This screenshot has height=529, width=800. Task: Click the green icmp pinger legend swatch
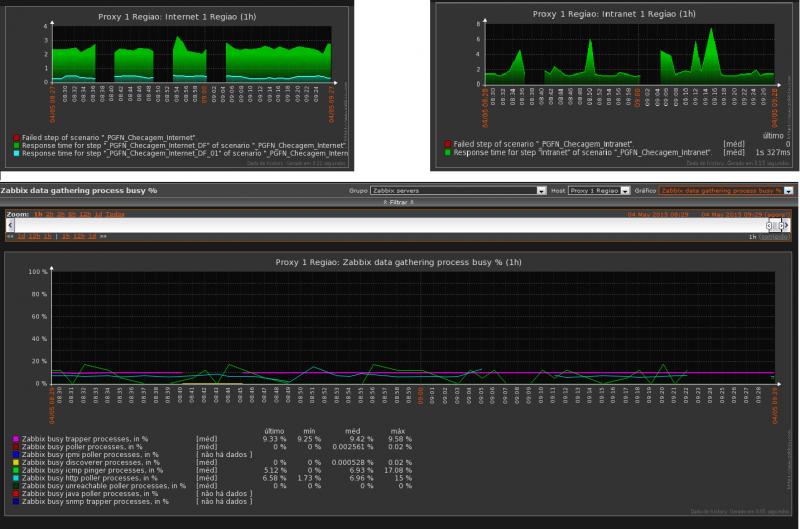[x=16, y=470]
